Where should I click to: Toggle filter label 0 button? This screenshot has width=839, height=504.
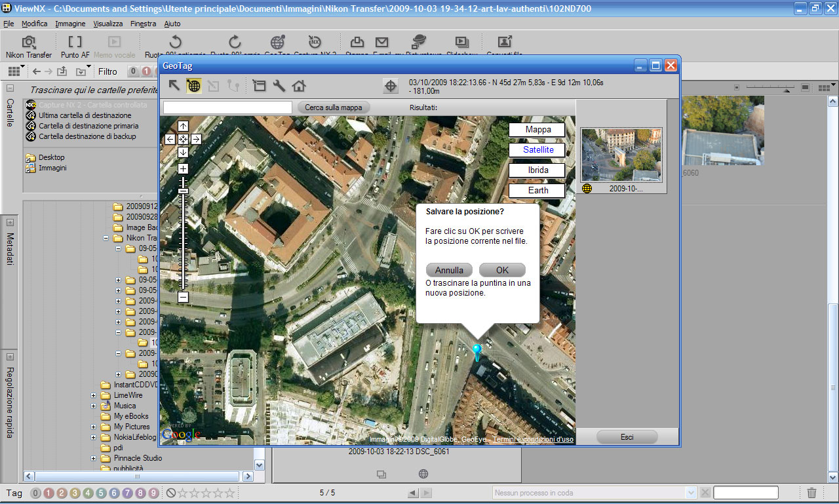point(133,71)
